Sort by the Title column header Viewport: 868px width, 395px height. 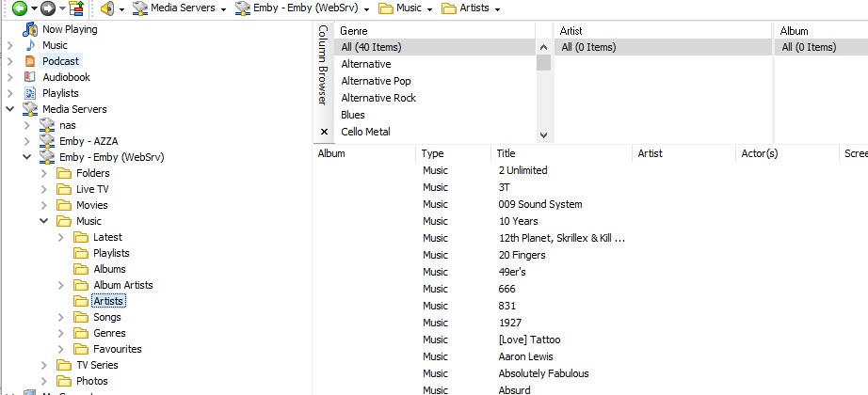[506, 153]
